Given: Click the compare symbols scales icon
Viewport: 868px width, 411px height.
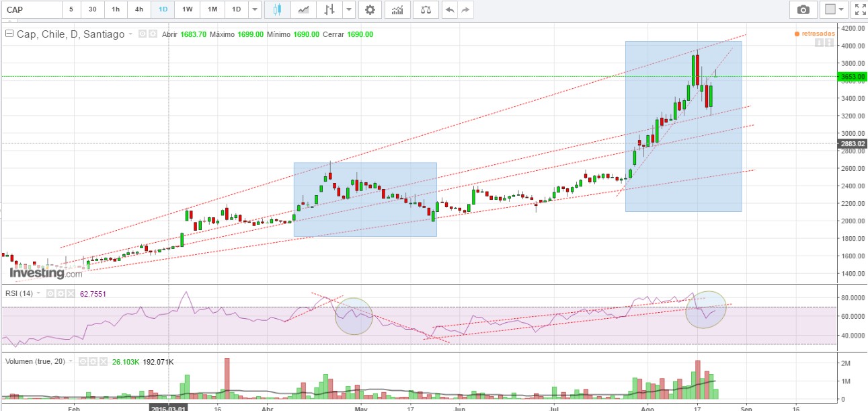Looking at the screenshot, I should click(426, 9).
